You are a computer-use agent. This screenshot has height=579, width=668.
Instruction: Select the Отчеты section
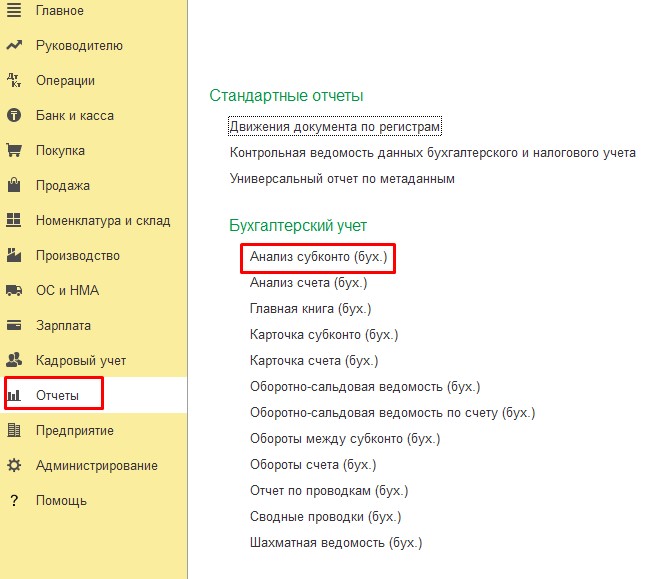tap(57, 395)
